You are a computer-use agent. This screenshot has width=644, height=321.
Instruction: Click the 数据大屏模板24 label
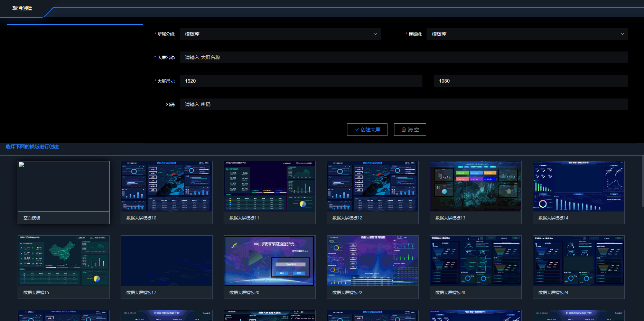[x=553, y=293]
